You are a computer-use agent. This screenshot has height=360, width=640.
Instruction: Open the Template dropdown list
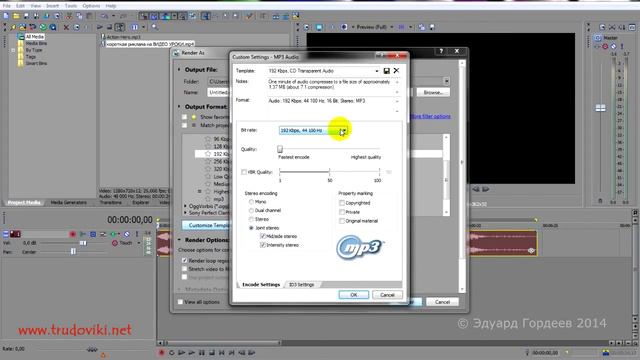click(x=377, y=71)
